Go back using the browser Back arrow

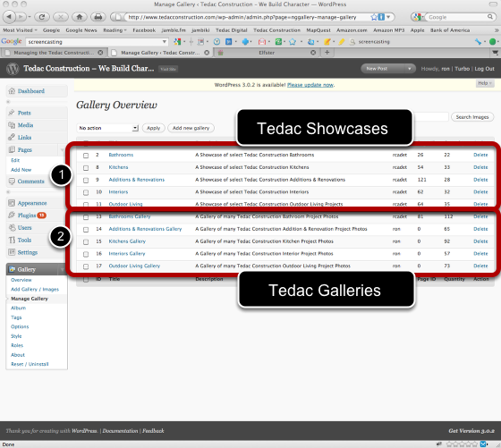9,17
